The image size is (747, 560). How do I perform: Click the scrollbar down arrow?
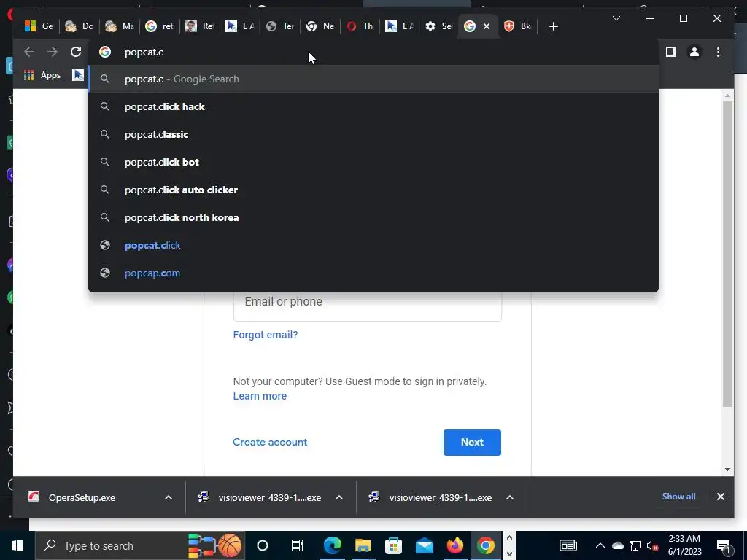pyautogui.click(x=727, y=470)
